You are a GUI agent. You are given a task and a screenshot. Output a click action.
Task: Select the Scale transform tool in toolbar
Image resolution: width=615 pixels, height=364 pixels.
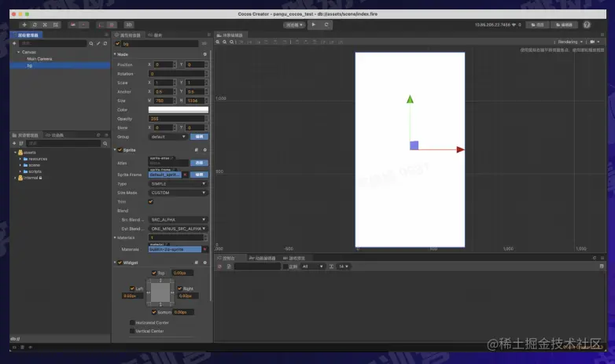pyautogui.click(x=45, y=24)
